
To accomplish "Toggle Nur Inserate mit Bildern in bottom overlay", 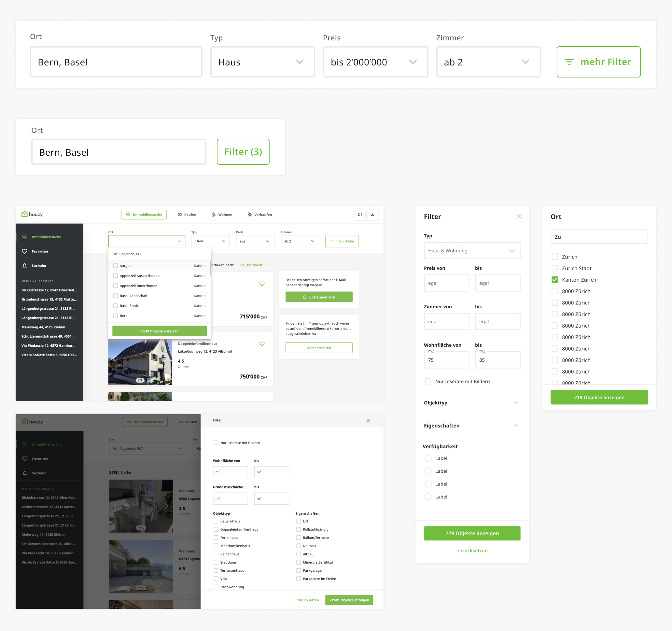I will tap(216, 443).
